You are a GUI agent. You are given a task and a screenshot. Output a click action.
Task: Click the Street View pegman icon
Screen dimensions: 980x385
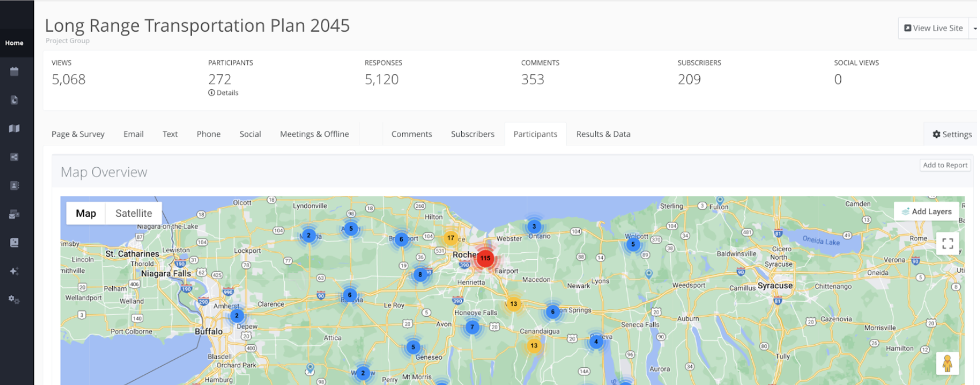click(947, 363)
